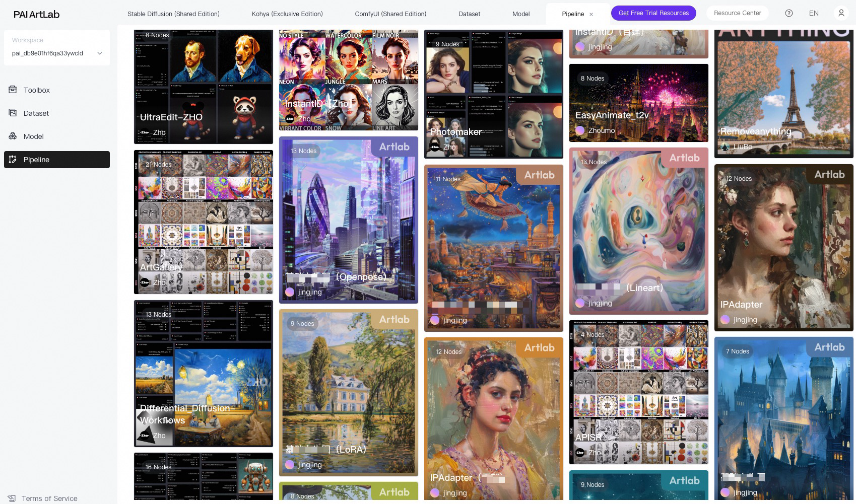Click Get Free Trial Resources button
This screenshot has height=504, width=856.
(x=653, y=13)
